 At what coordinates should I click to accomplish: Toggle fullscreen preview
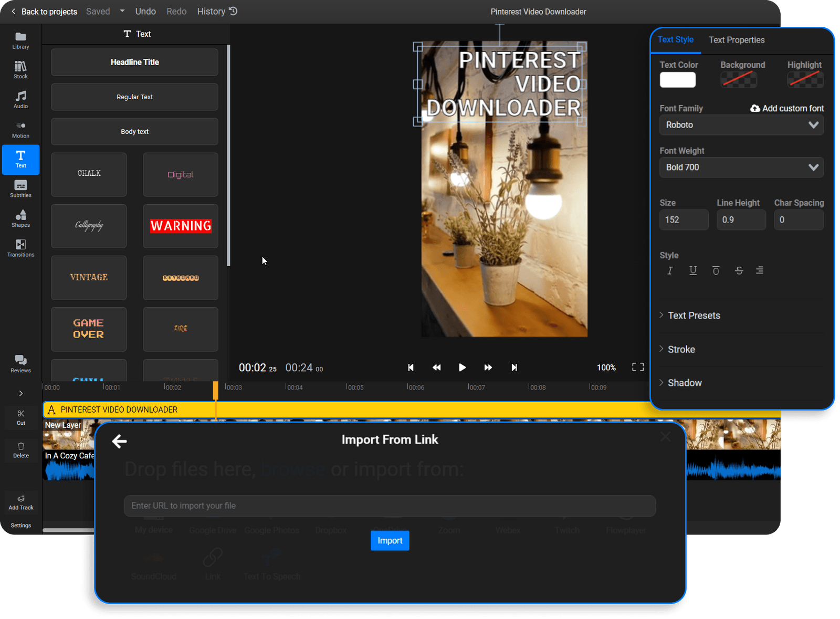[x=638, y=367]
